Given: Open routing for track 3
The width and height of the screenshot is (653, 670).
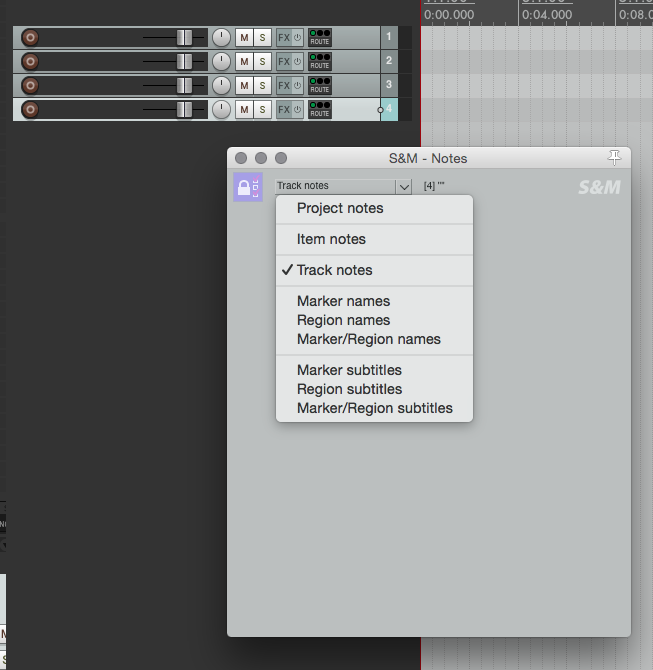Looking at the screenshot, I should [320, 85].
